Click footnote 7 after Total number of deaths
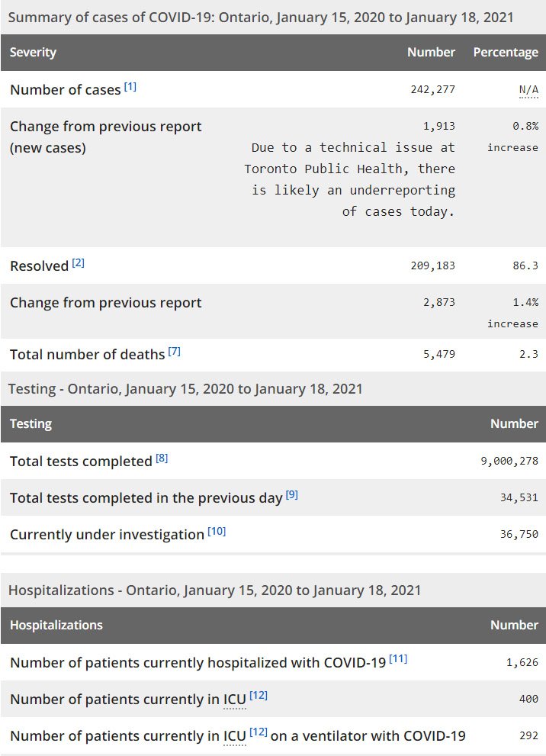The width and height of the screenshot is (546, 756). 175,352
